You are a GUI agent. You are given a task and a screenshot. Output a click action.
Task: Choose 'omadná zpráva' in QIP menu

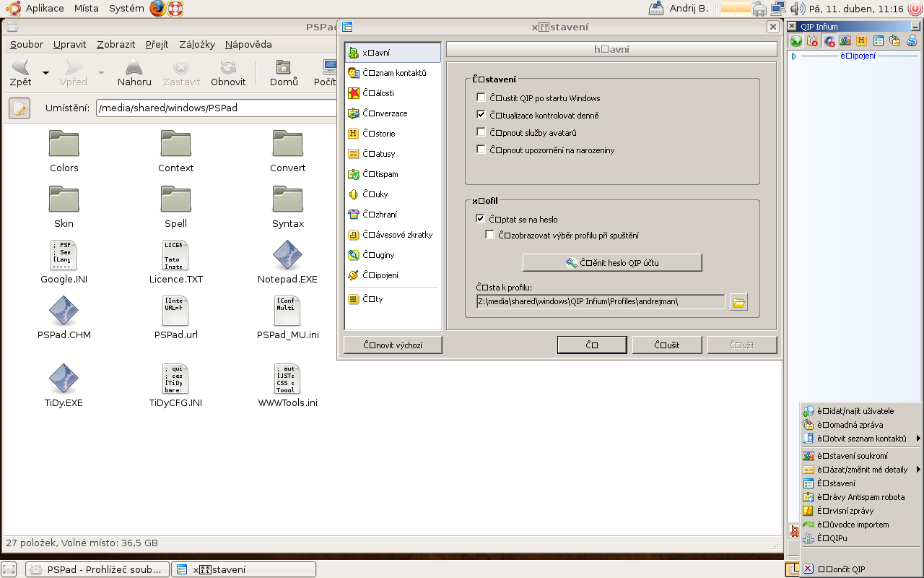[860, 425]
